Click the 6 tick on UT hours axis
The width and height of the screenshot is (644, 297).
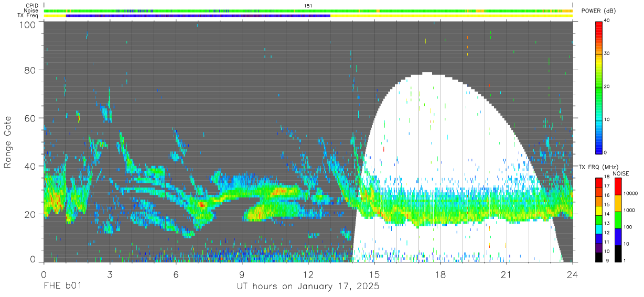coord(176,274)
